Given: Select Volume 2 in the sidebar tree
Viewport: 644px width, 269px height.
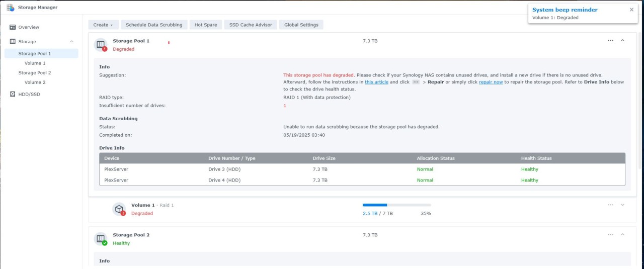Looking at the screenshot, I should [x=35, y=82].
